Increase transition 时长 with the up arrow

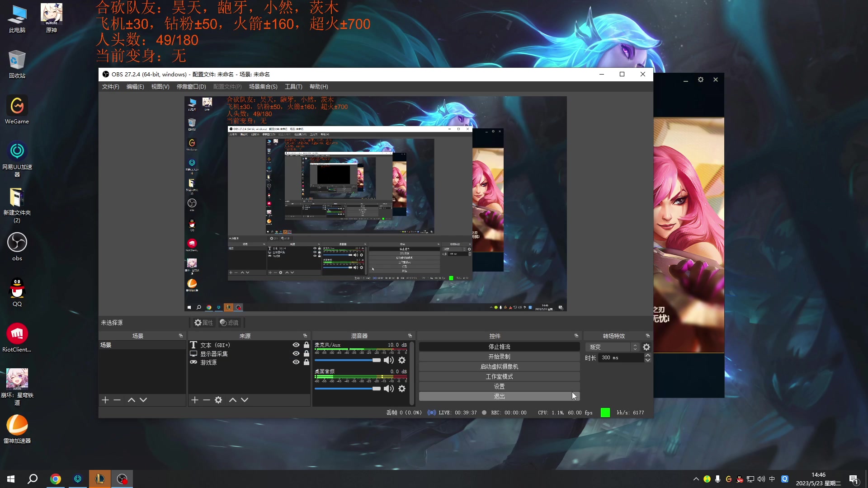tap(648, 355)
